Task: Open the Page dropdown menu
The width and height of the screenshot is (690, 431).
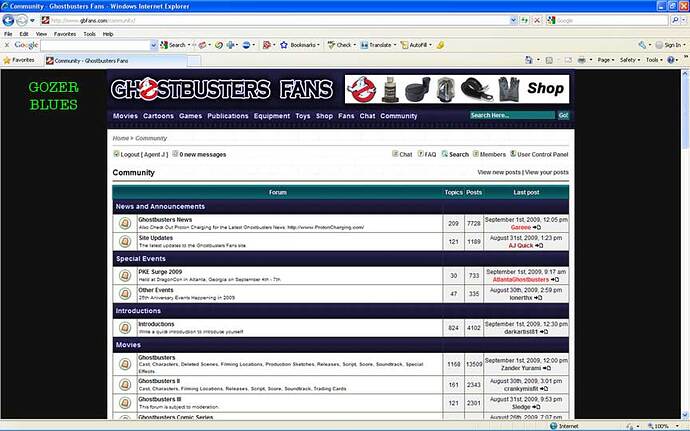Action: tap(606, 60)
